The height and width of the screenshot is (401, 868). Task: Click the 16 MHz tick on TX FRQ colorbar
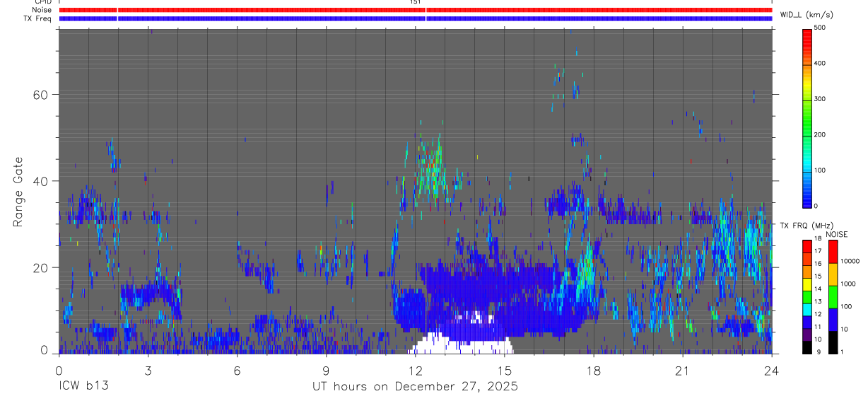pyautogui.click(x=817, y=263)
